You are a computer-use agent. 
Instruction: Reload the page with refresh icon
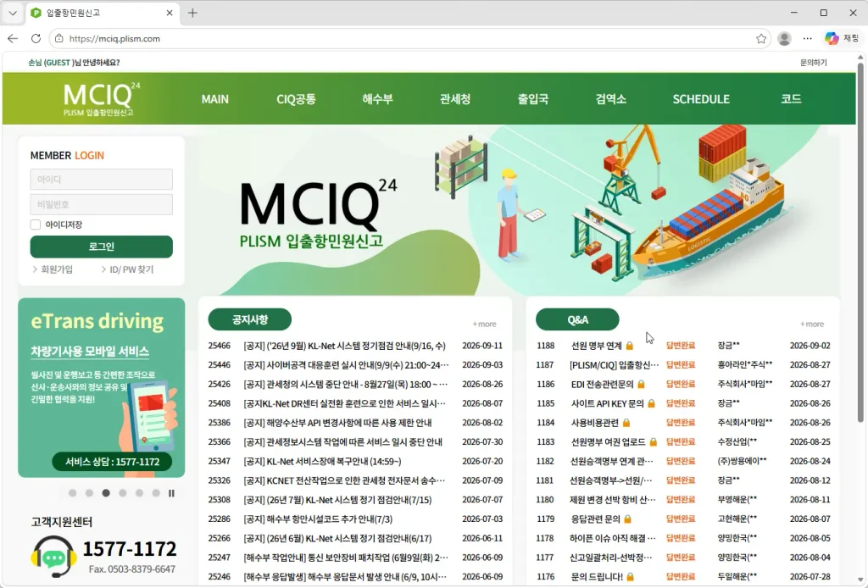tap(36, 39)
